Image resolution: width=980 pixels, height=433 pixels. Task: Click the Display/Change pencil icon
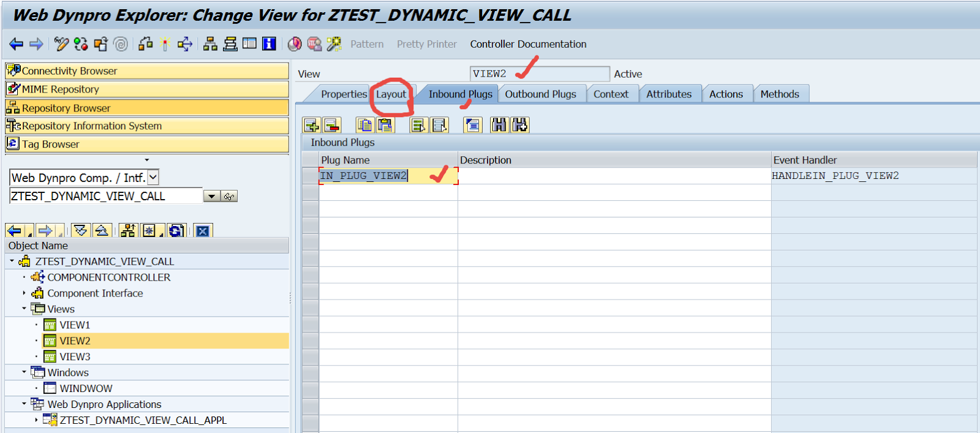coord(61,44)
